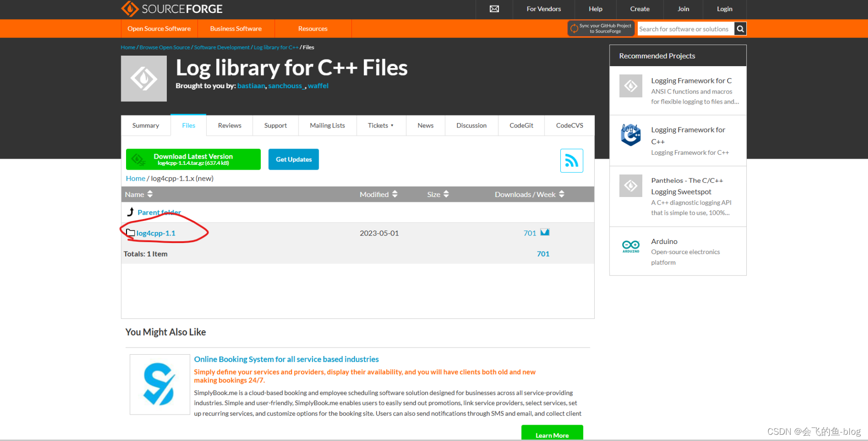Click Software Development breadcrumb
The height and width of the screenshot is (441, 868).
click(222, 47)
